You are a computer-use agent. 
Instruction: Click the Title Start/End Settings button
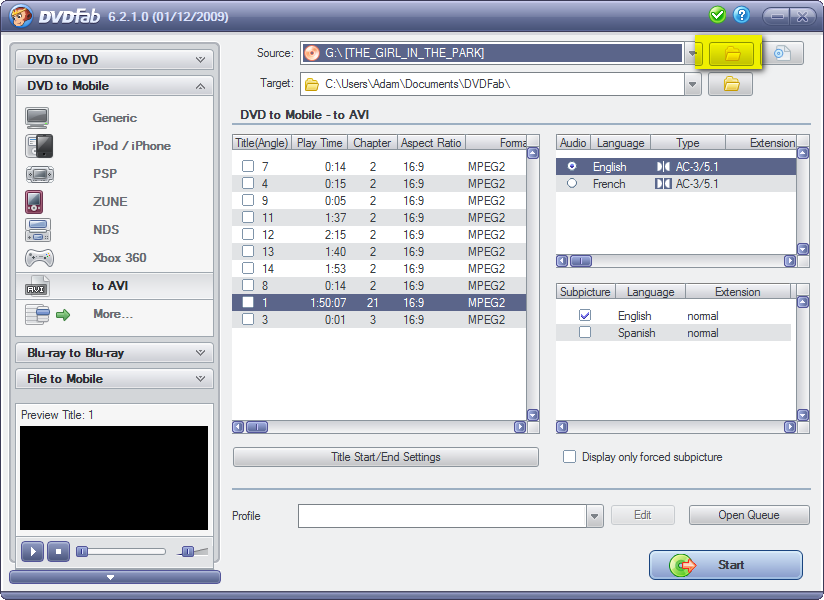tap(385, 457)
